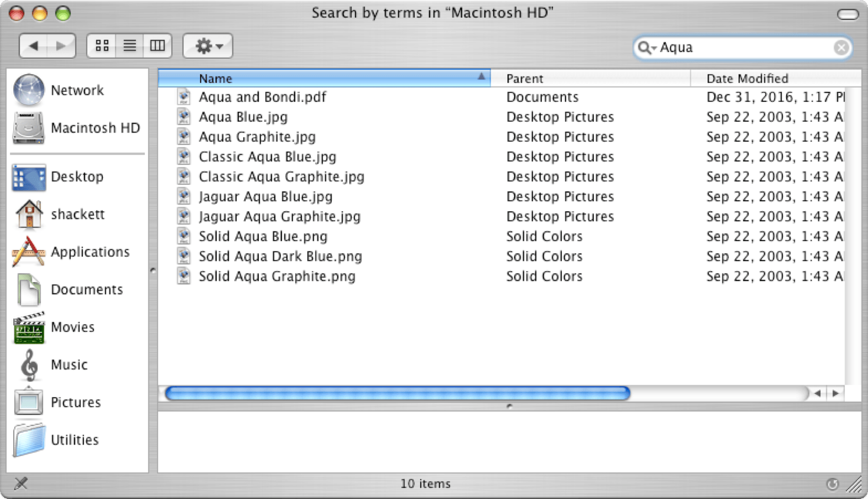Select Jaguar Aqua Blue.jpg
Screen dimensions: 868x499
(x=265, y=196)
